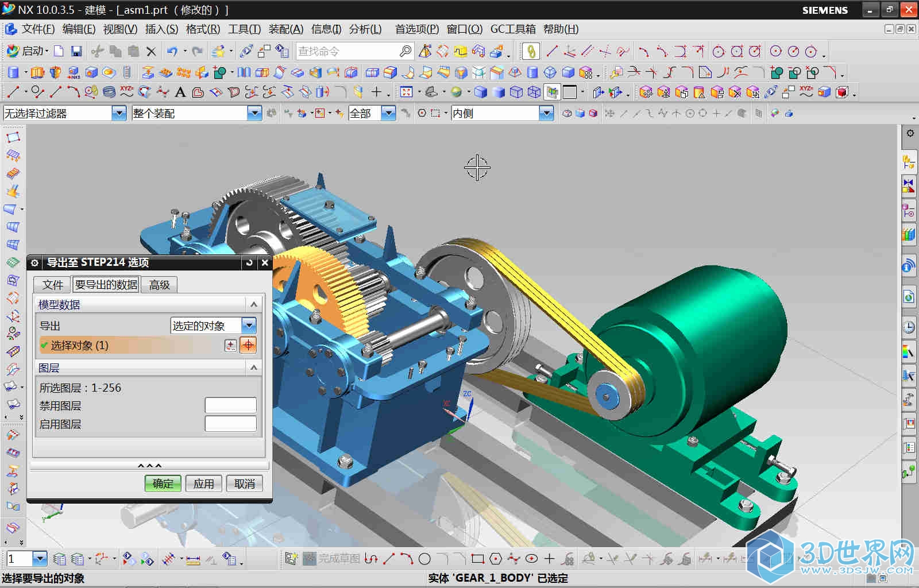Image resolution: width=919 pixels, height=588 pixels.
Task: Click the 取消 button
Action: (245, 483)
